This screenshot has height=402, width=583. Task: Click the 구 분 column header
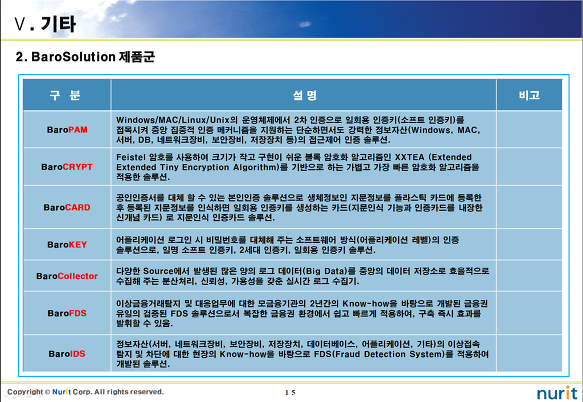coord(65,95)
